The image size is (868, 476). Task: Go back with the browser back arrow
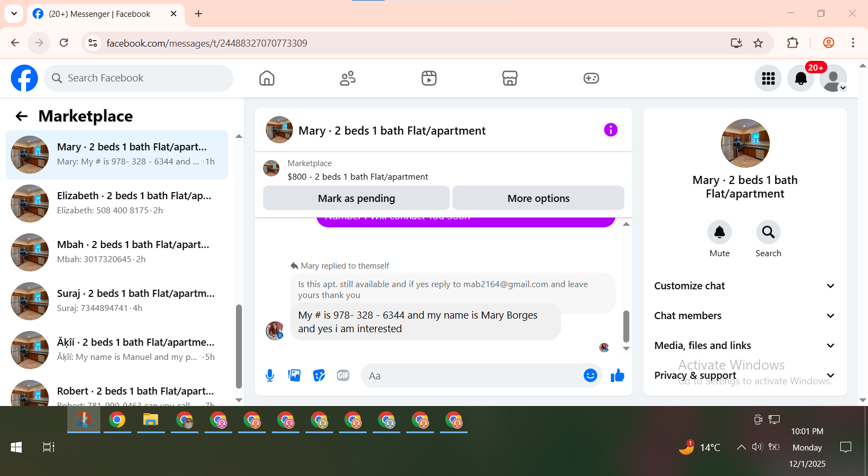tap(15, 43)
